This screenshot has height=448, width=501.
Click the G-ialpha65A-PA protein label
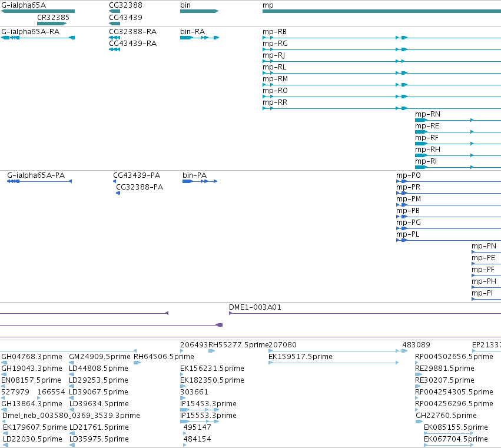[x=36, y=175]
